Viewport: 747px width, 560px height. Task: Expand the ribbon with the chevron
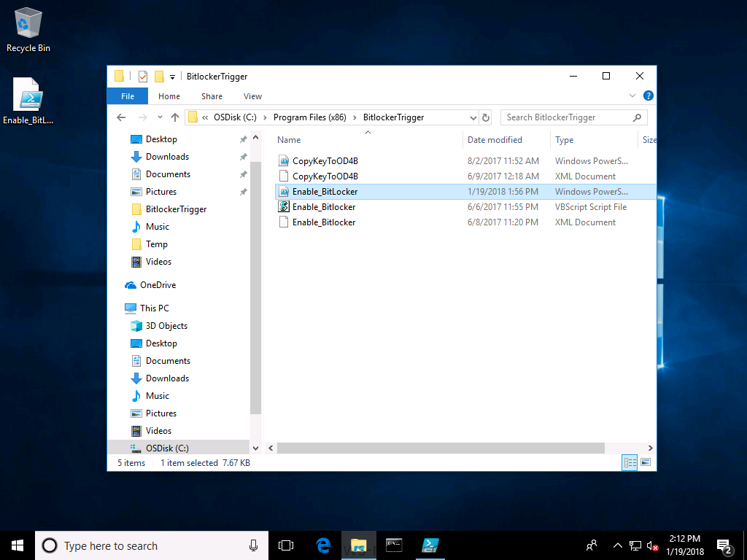(632, 96)
